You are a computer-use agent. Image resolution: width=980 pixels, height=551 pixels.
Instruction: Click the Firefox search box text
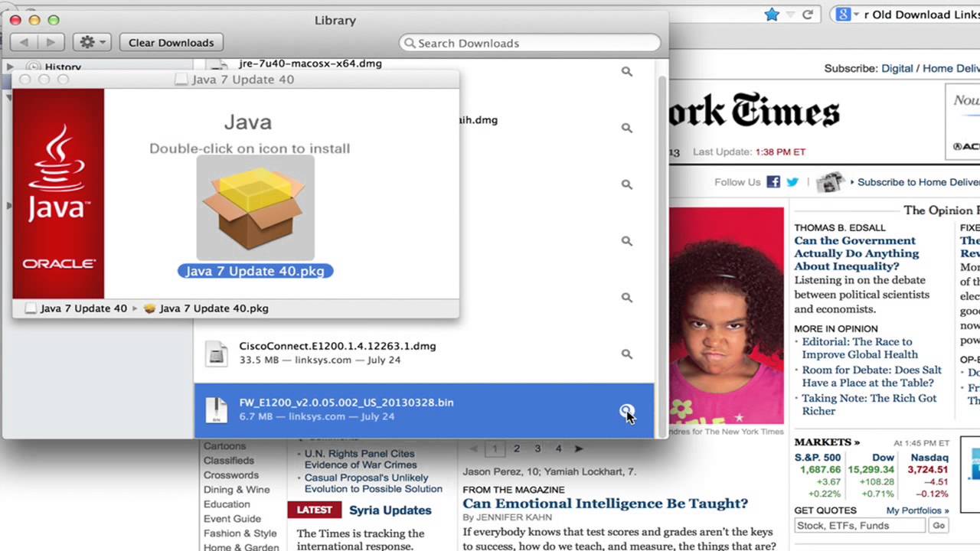pos(921,15)
